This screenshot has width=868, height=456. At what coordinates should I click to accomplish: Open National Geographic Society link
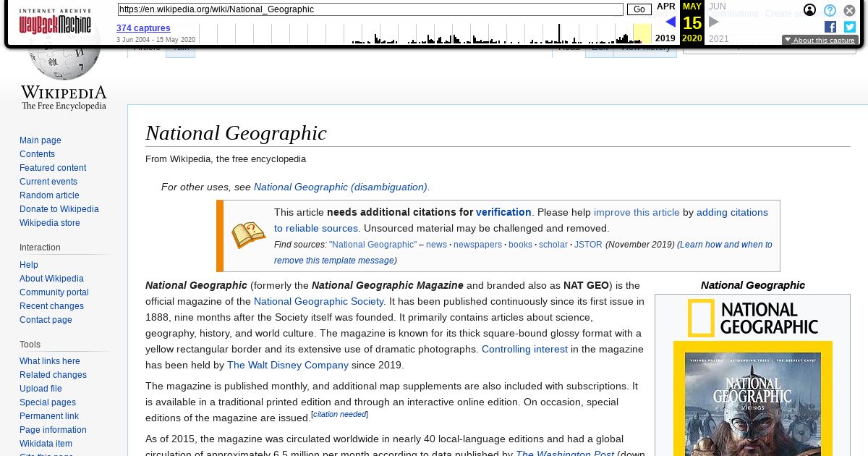click(318, 301)
